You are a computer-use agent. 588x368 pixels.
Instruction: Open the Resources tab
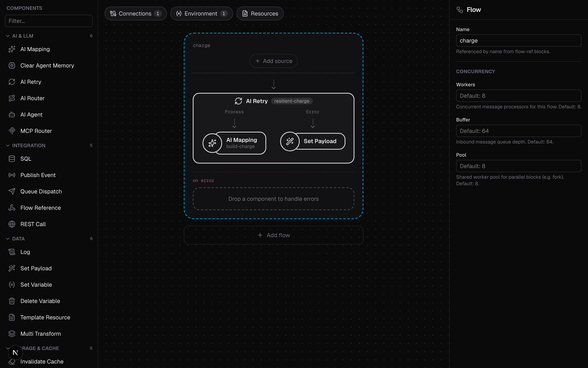(260, 14)
